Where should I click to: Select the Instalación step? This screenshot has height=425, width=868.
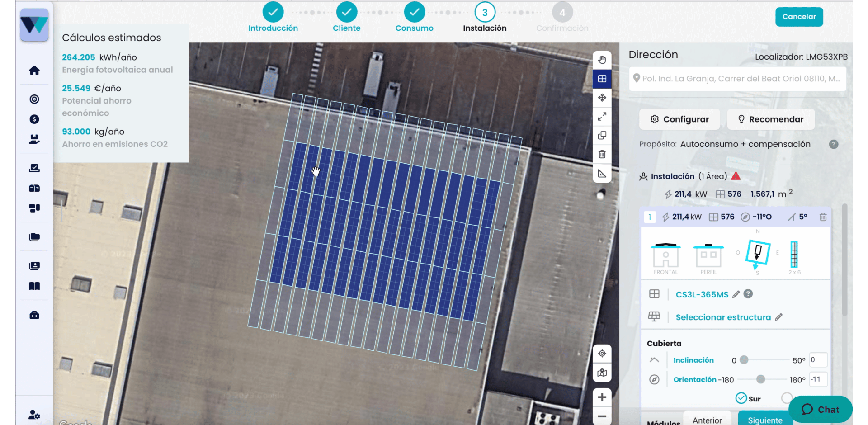(x=485, y=18)
